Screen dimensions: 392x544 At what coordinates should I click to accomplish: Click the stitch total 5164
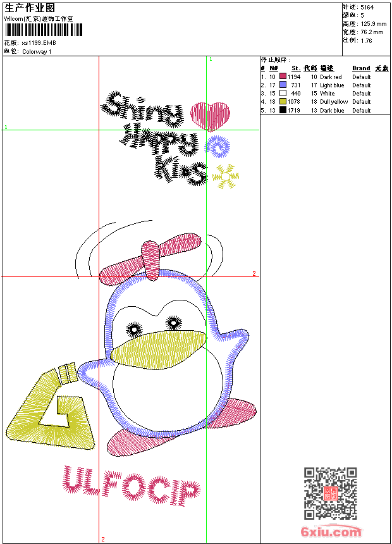[x=367, y=8]
